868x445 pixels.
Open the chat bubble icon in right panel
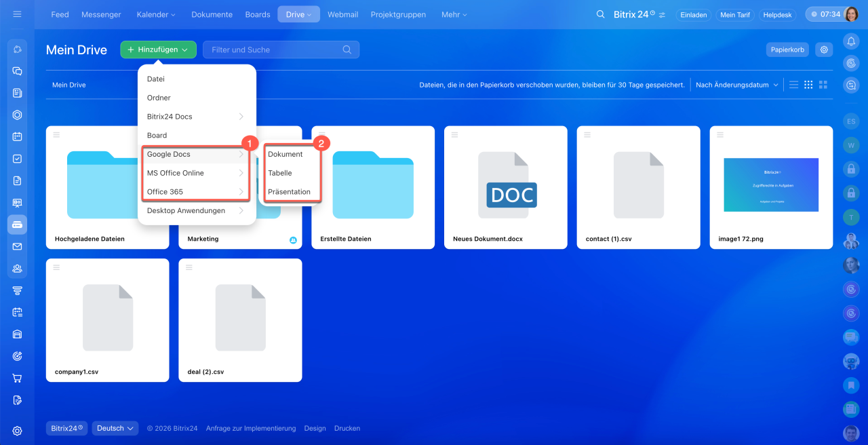851,337
